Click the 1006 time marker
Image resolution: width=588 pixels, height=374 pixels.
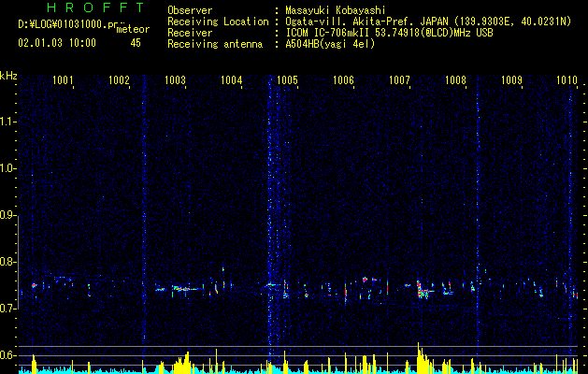pos(343,80)
